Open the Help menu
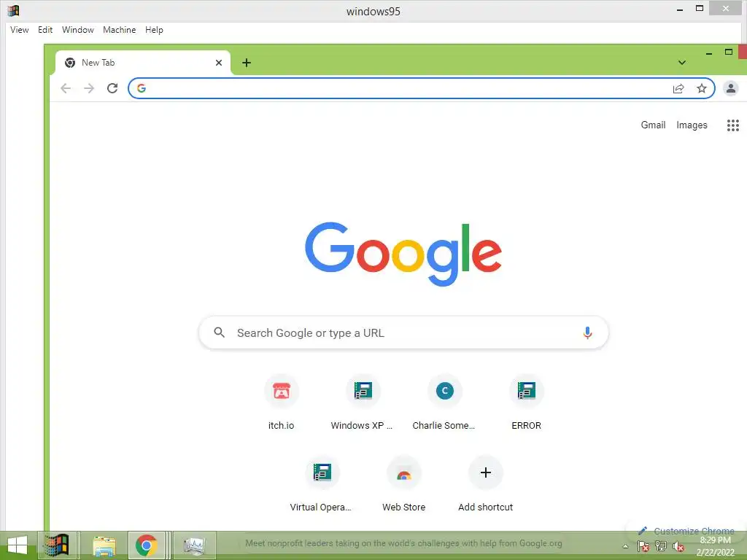The height and width of the screenshot is (560, 747). (154, 29)
